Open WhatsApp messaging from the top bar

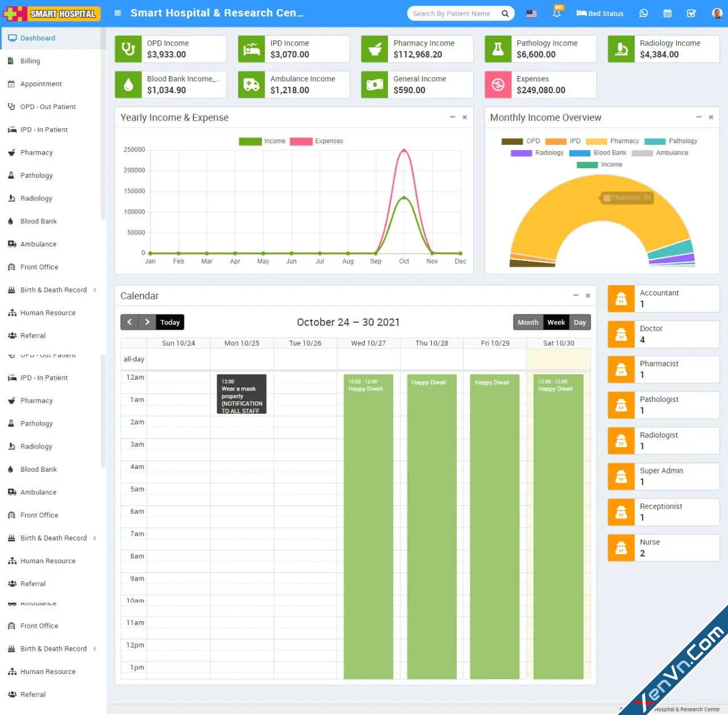(x=643, y=13)
